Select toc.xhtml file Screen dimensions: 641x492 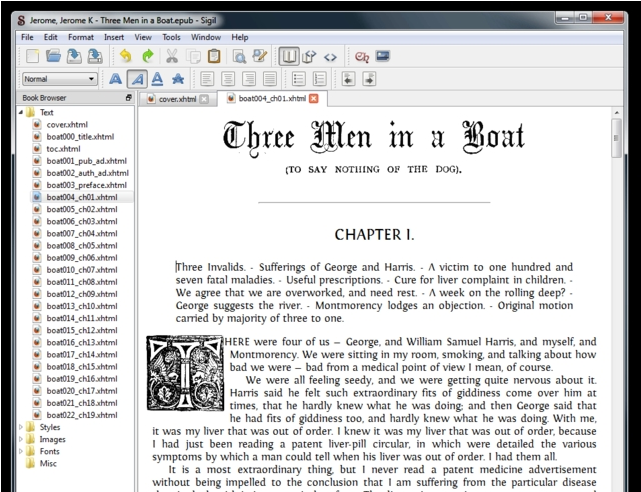click(x=63, y=149)
